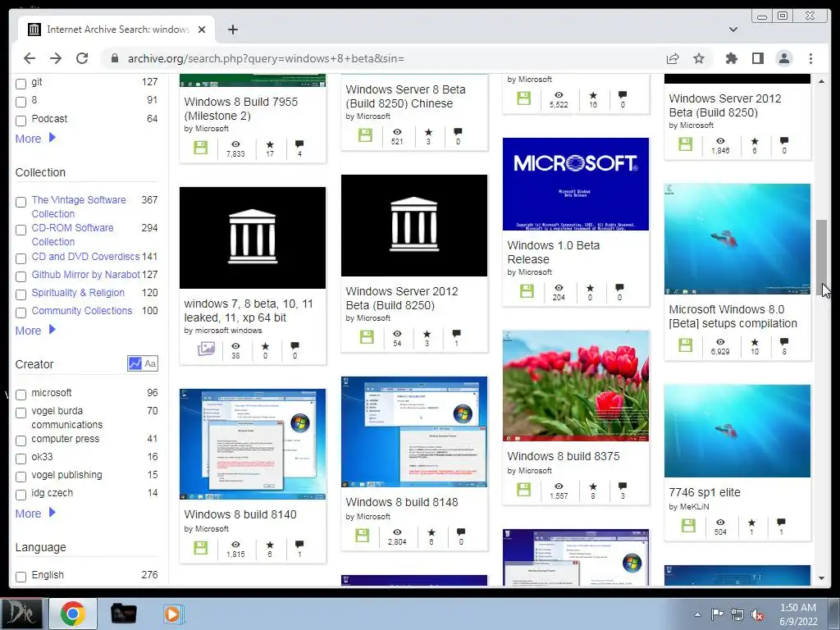Image resolution: width=840 pixels, height=630 pixels.
Task: Click reviews bubble on Windows 8 Build 7955 card
Action: tap(299, 144)
